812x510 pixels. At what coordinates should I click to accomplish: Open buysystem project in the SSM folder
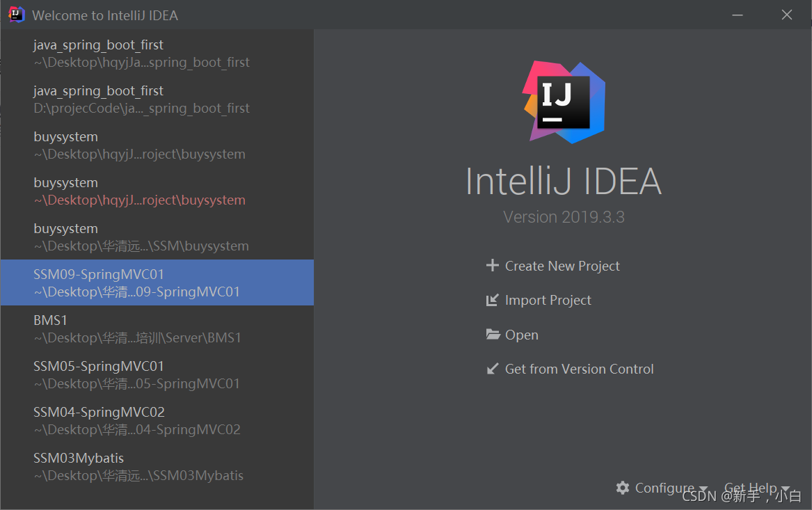pyautogui.click(x=157, y=237)
